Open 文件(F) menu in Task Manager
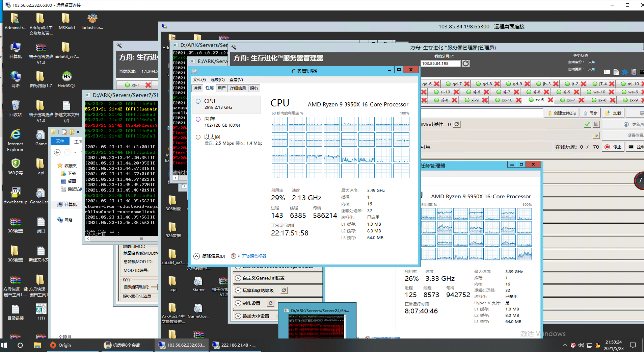Screen dimensions: 644x352 point(199,79)
